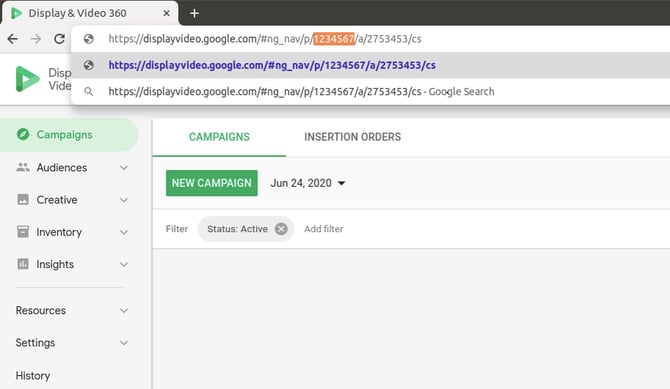This screenshot has width=670, height=389.
Task: Open History in the left sidebar
Action: point(33,376)
